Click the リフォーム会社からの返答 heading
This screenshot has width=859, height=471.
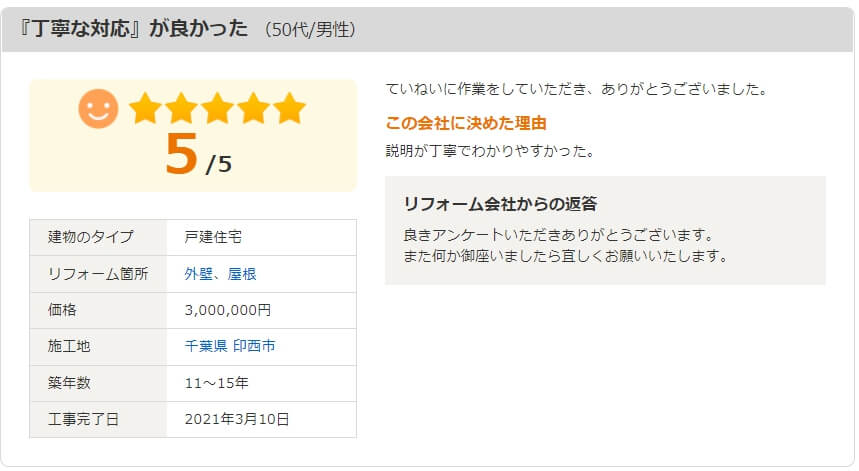tap(500, 204)
